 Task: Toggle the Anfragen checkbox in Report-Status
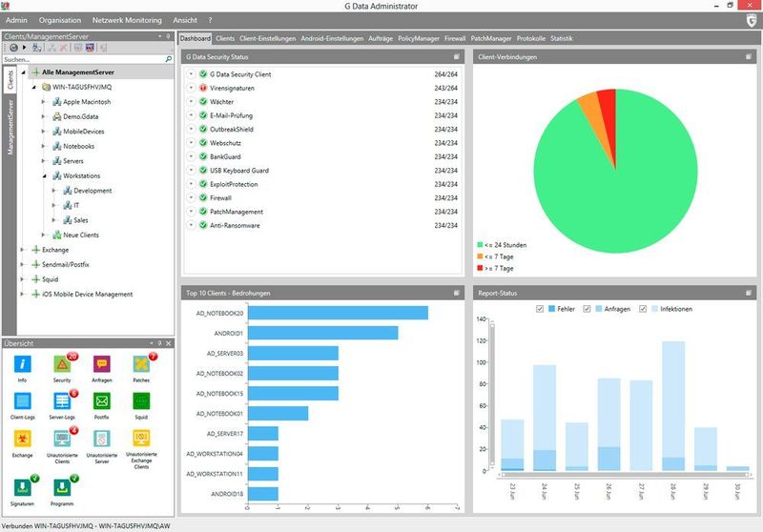[587, 309]
